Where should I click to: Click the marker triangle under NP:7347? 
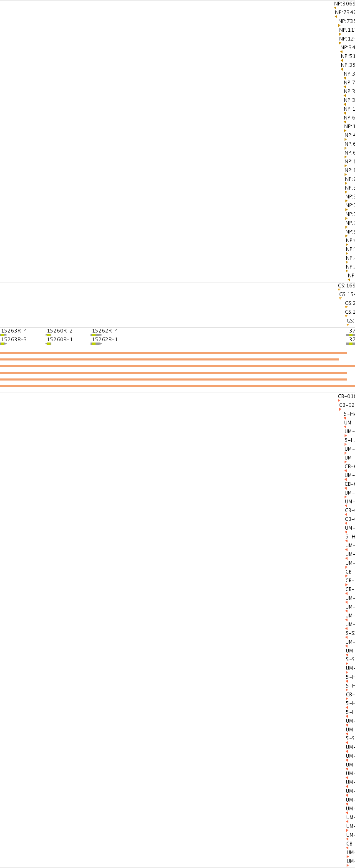(336, 17)
